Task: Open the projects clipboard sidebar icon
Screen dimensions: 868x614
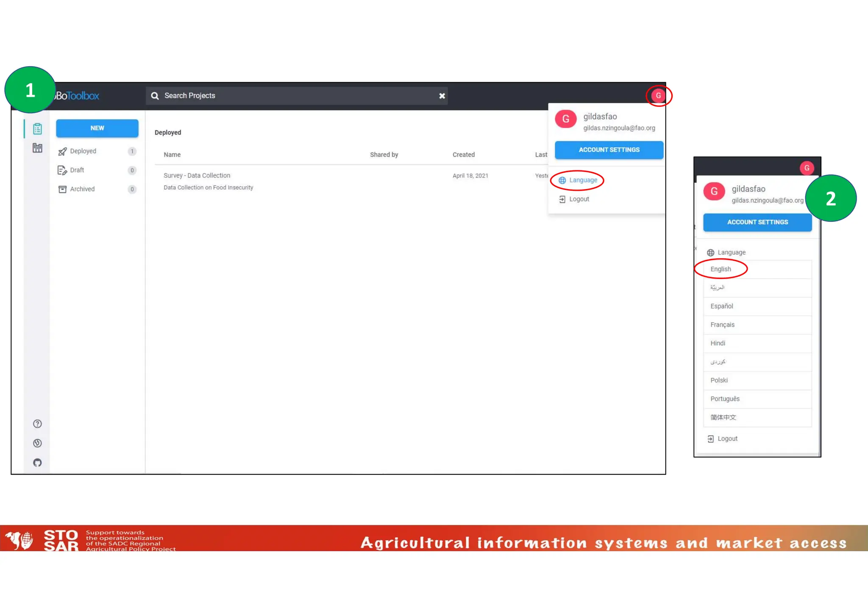Action: tap(37, 128)
